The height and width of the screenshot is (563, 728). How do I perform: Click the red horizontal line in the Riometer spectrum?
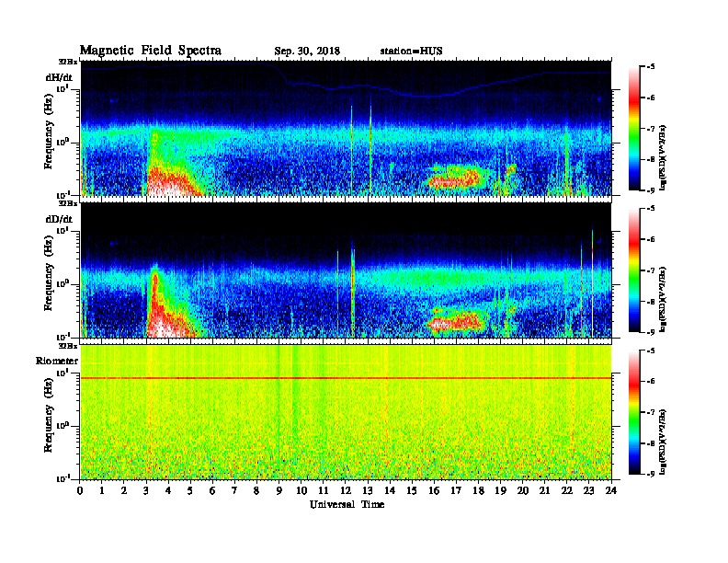(x=346, y=378)
